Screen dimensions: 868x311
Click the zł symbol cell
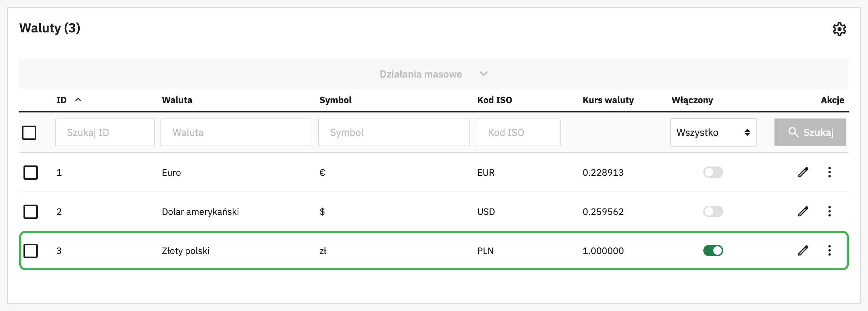pos(323,251)
